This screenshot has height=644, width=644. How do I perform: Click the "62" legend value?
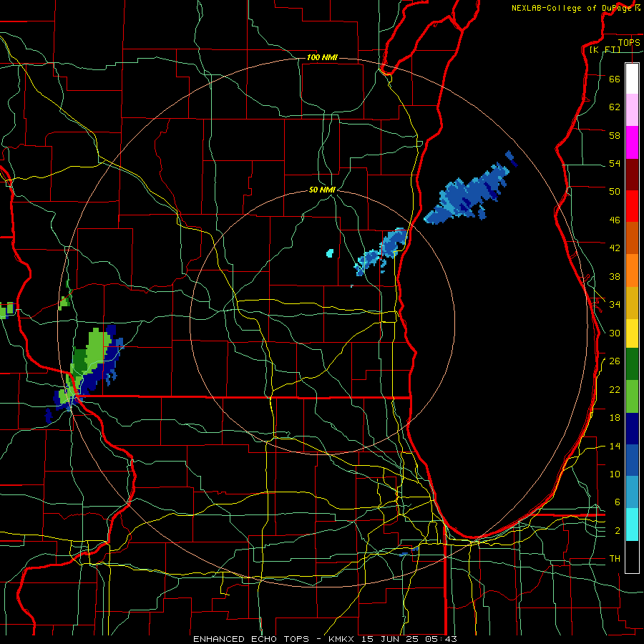coord(615,107)
